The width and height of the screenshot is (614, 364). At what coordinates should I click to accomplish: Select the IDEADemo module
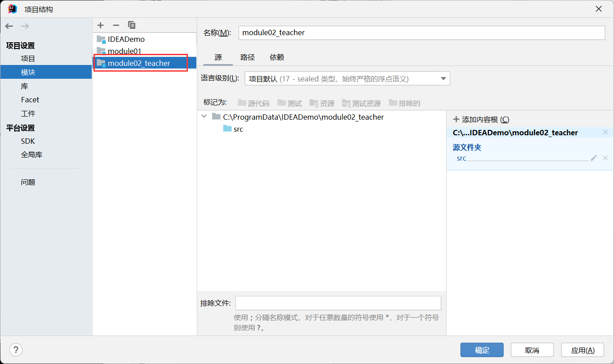tap(145, 39)
